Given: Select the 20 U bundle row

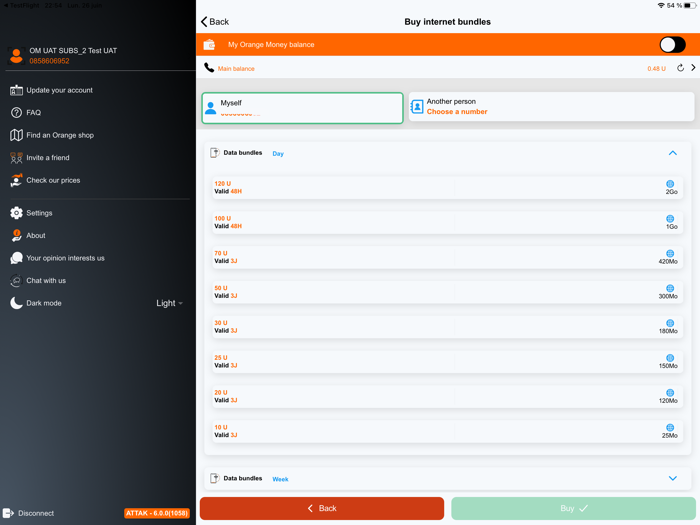Looking at the screenshot, I should coord(447,396).
